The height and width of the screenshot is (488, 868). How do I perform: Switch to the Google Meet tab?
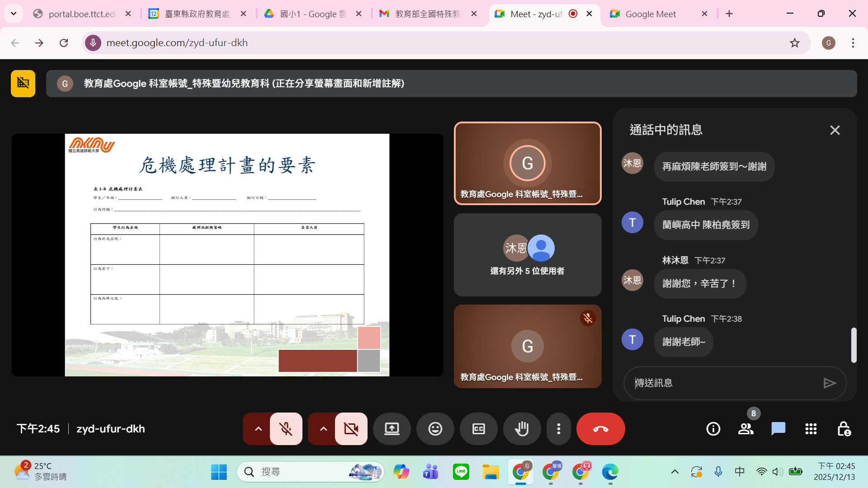click(x=650, y=14)
